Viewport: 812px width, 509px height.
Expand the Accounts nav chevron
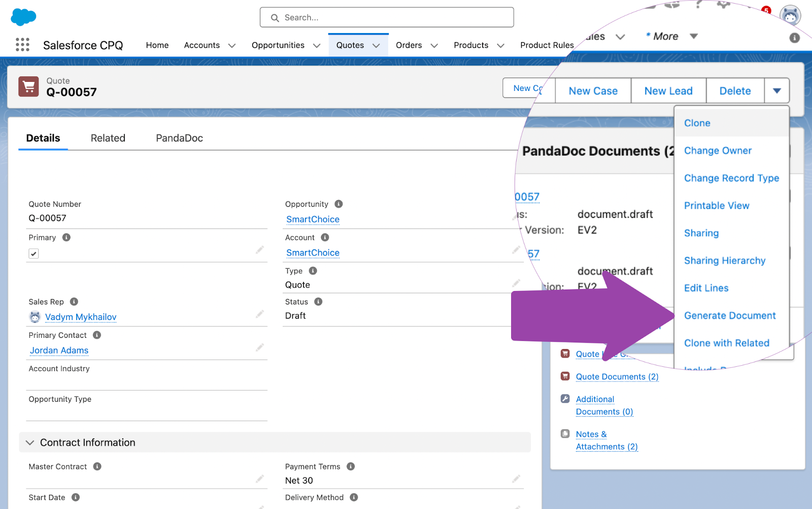[x=232, y=46]
